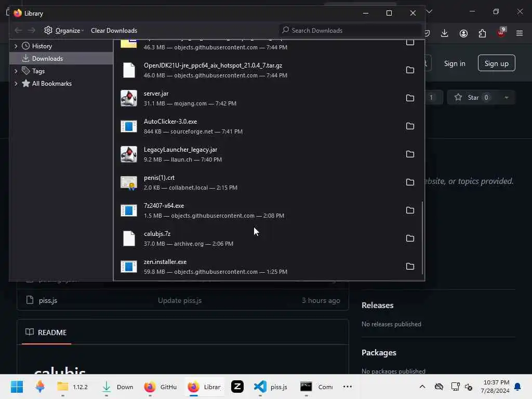
Task: Show taskbar overflow apps
Action: (x=348, y=387)
